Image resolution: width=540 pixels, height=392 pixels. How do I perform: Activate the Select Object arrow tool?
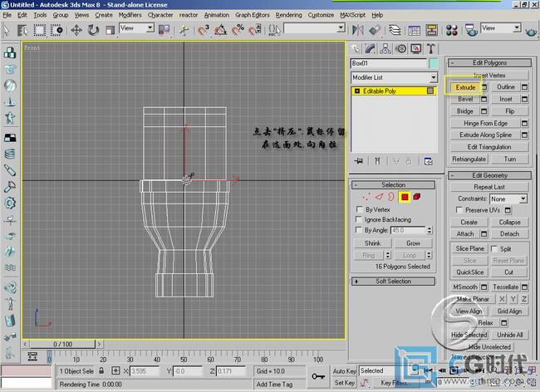point(7,30)
